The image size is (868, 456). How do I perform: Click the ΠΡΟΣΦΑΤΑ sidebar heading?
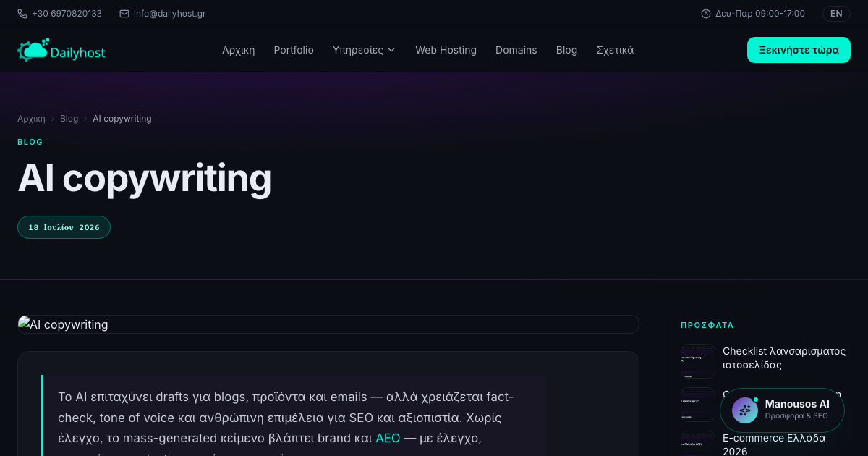point(707,326)
